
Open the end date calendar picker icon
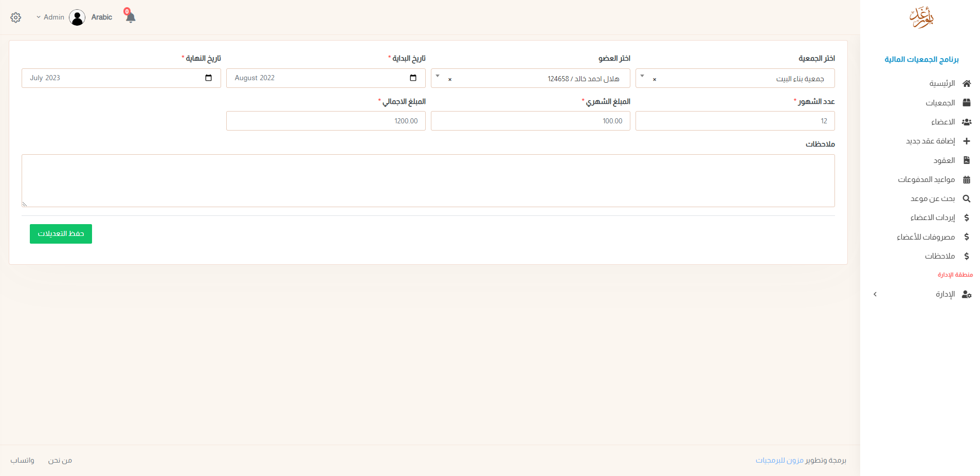[x=208, y=78]
